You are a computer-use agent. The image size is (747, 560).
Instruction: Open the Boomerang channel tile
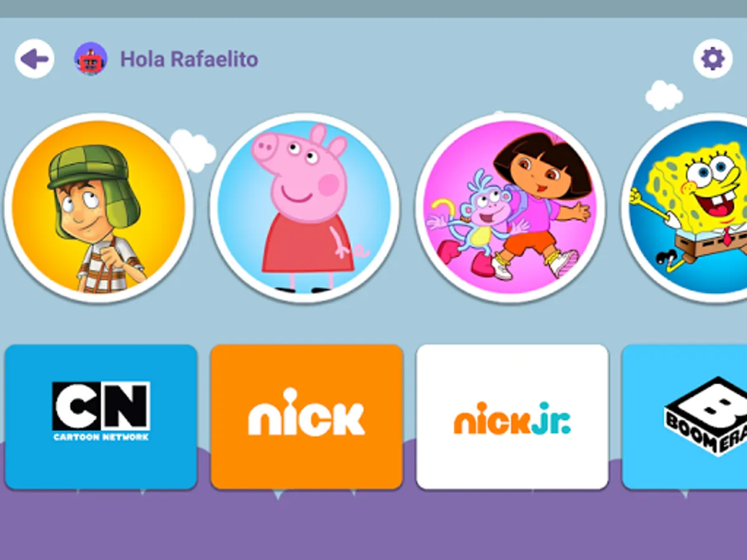coord(685,417)
